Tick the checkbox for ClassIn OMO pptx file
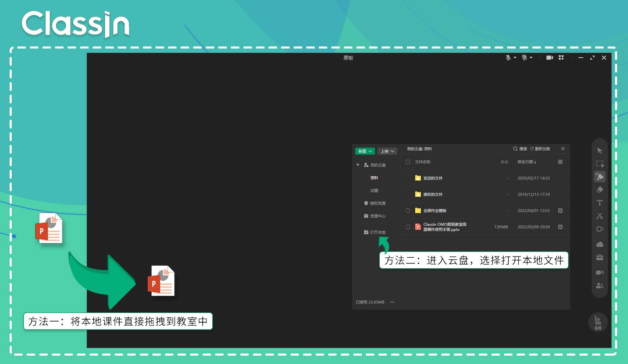This screenshot has width=628, height=364. click(x=408, y=227)
